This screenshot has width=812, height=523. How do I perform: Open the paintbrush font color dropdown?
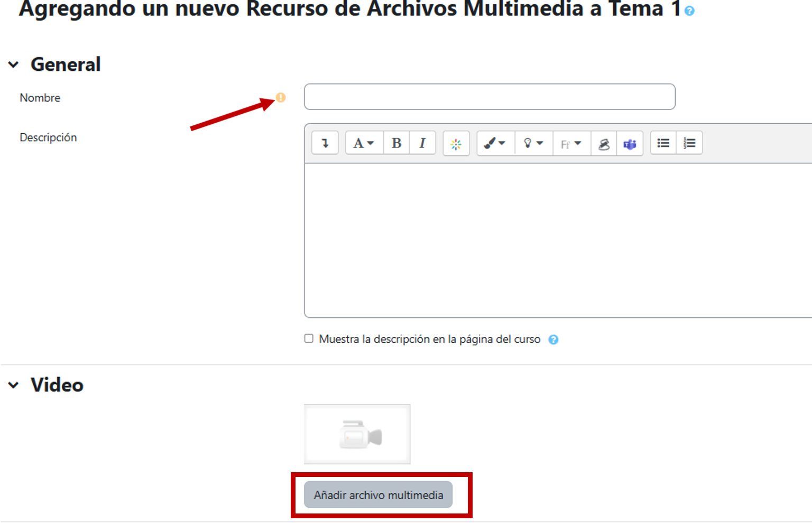click(x=495, y=143)
